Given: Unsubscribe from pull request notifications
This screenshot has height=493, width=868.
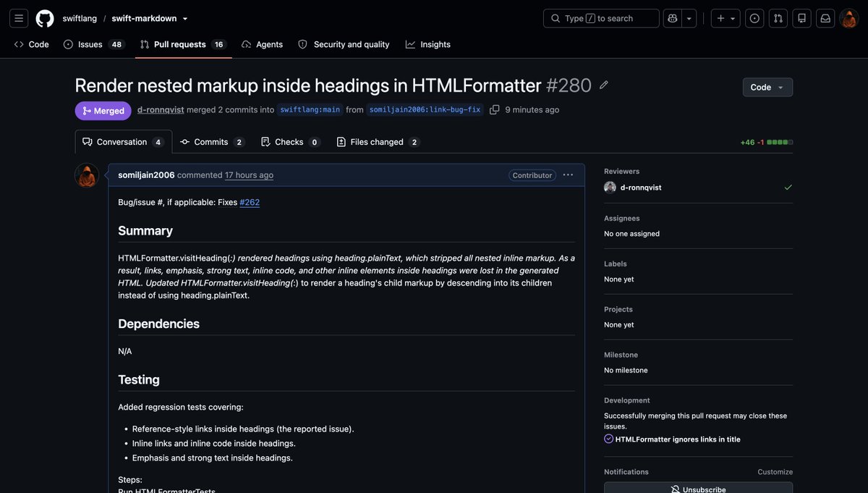Looking at the screenshot, I should click(x=699, y=488).
